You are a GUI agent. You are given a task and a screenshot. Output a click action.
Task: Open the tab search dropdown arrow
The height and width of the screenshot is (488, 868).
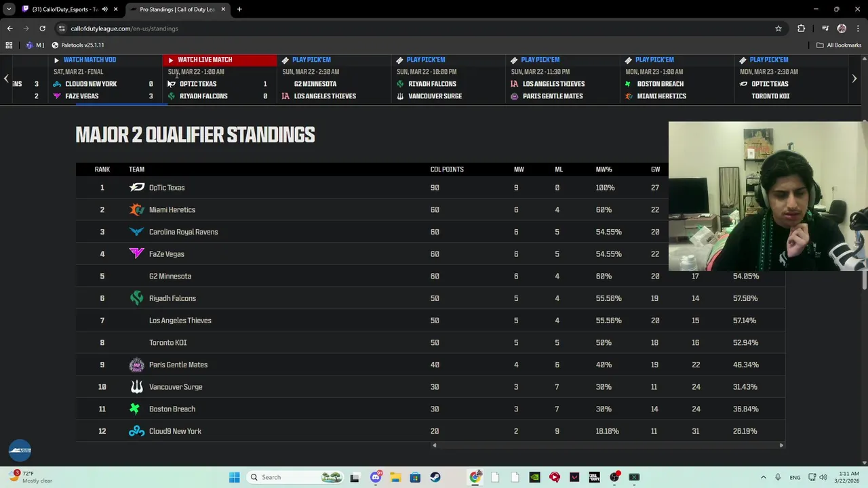[x=9, y=9]
